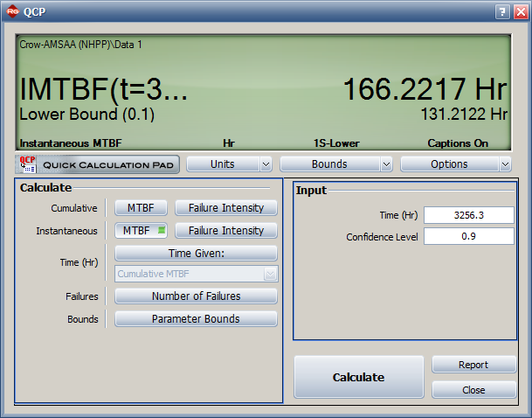Viewport: 532px width, 418px height.
Task: Select Cumulative MTBF calculation
Action: coord(141,208)
